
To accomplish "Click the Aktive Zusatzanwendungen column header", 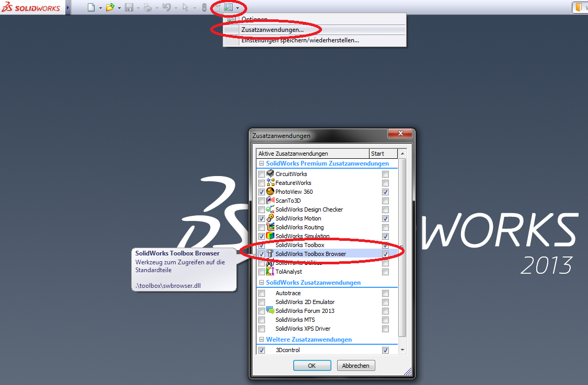I will pyautogui.click(x=313, y=154).
